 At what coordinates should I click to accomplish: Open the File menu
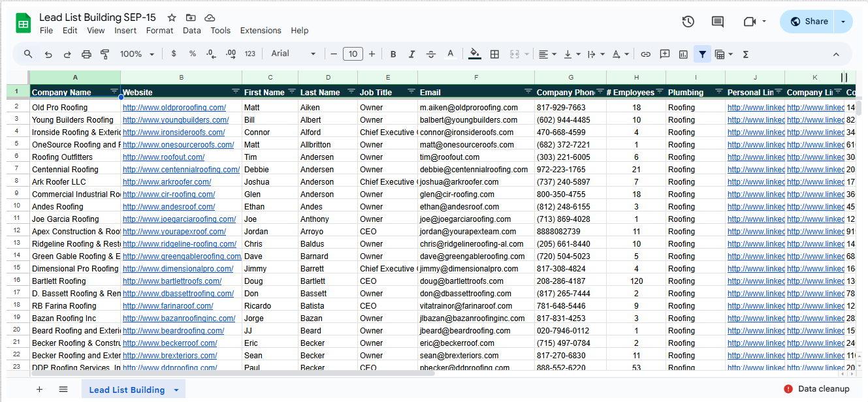tap(46, 31)
